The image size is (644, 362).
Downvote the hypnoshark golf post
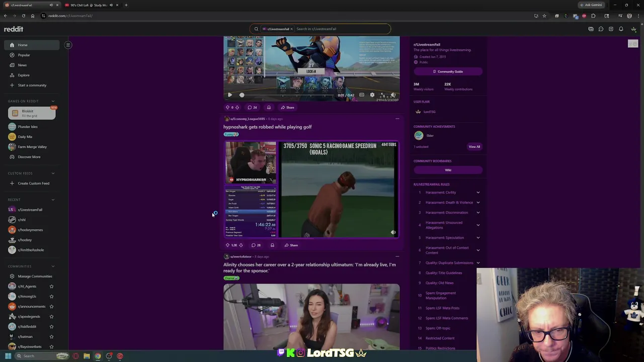tap(241, 245)
